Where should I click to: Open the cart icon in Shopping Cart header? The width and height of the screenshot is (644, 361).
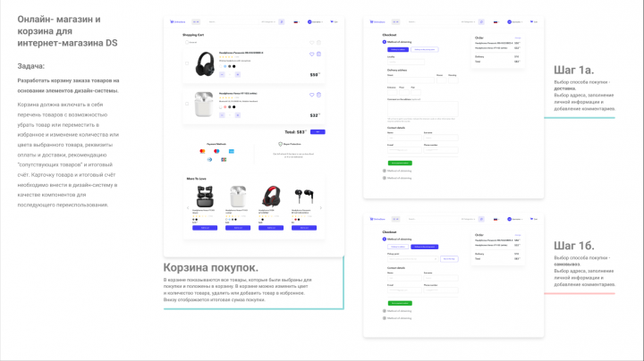pyautogui.click(x=334, y=21)
